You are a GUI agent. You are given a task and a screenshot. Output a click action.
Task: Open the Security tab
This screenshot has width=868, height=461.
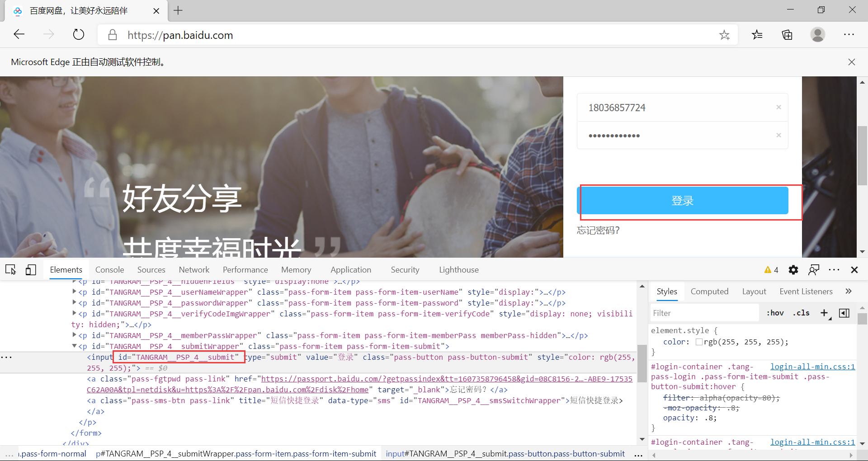[405, 270]
